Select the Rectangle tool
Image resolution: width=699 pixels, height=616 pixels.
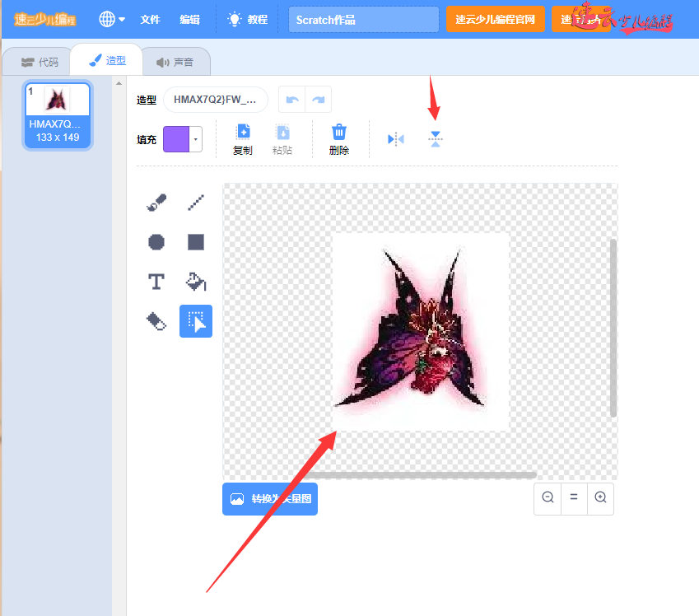(196, 242)
